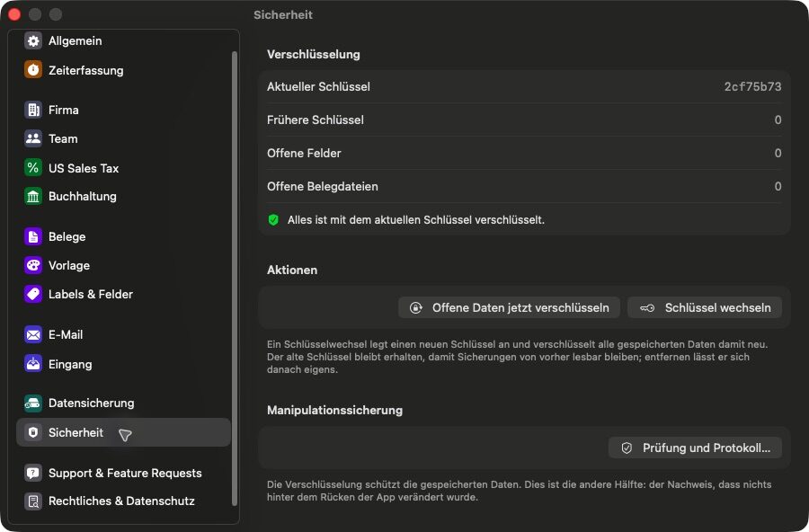This screenshot has height=532, width=809.
Task: Close the Sicherheit window
Action: [14, 14]
